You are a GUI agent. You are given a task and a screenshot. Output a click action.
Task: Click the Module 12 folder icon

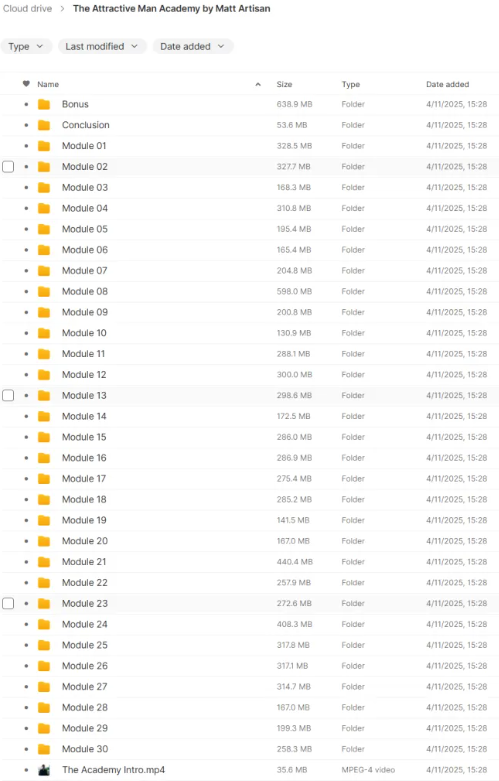coord(44,375)
